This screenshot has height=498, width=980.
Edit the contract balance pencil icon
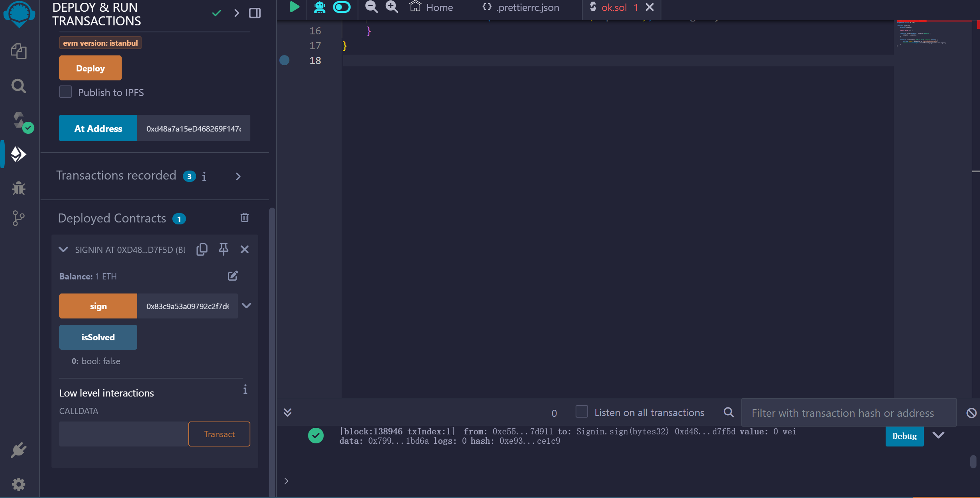(233, 276)
